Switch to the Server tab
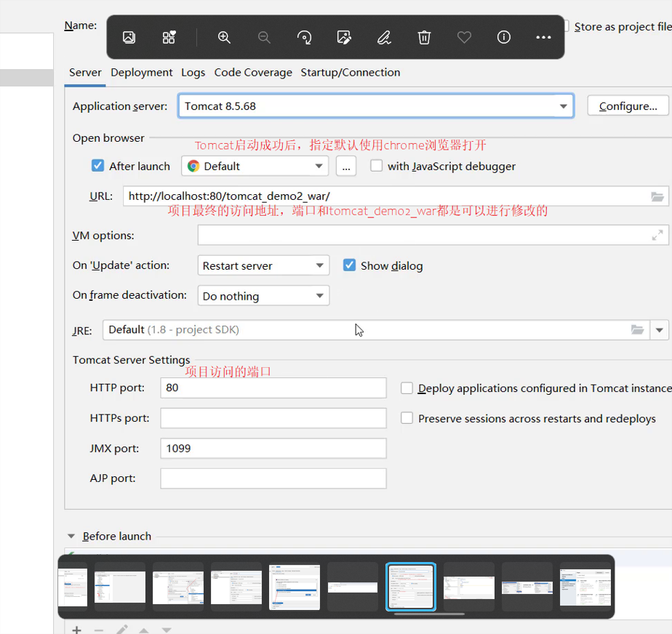Image resolution: width=672 pixels, height=634 pixels. 85,73
